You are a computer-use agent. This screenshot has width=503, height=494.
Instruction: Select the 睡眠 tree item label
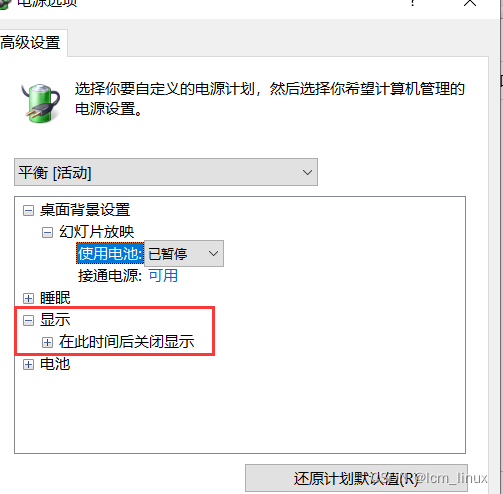(55, 298)
